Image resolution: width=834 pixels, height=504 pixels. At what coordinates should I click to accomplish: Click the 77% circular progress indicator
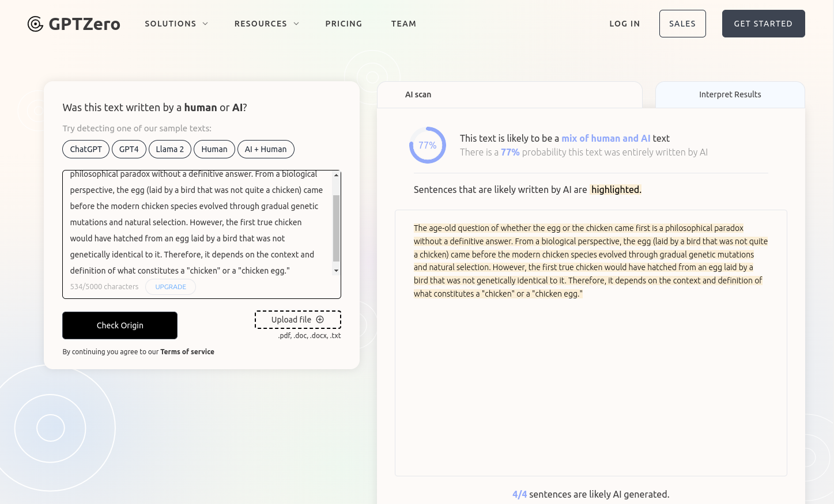point(427,145)
